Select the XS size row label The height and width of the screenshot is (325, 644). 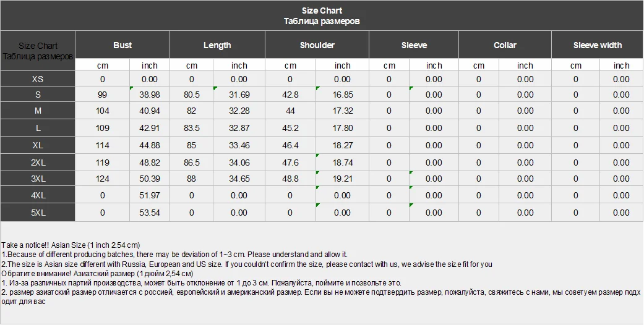38,79
